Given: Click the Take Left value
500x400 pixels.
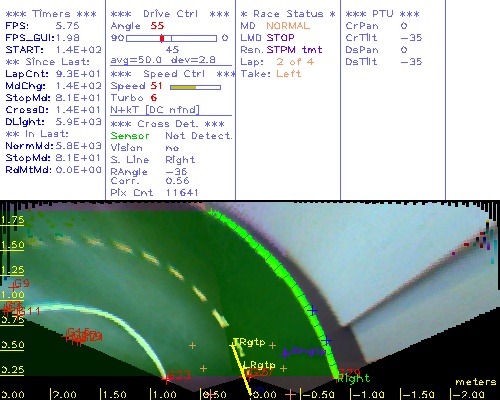Looking at the screenshot, I should [289, 74].
